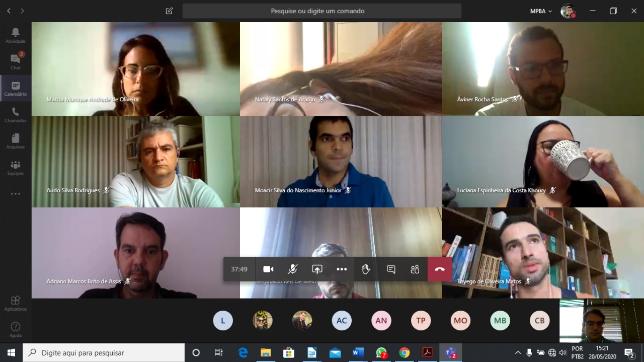This screenshot has width=644, height=362.
Task: Click the search or command box
Action: [321, 11]
